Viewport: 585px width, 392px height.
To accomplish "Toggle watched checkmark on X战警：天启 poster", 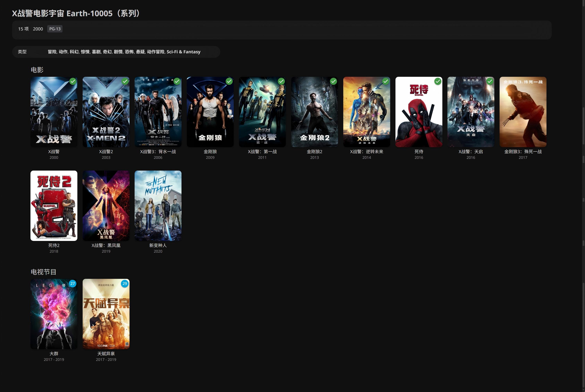I will point(490,81).
